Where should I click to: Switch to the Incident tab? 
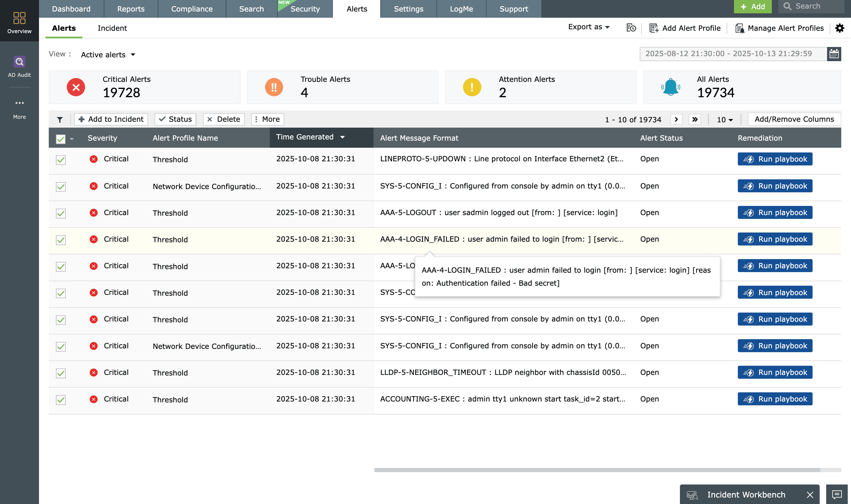tap(112, 28)
